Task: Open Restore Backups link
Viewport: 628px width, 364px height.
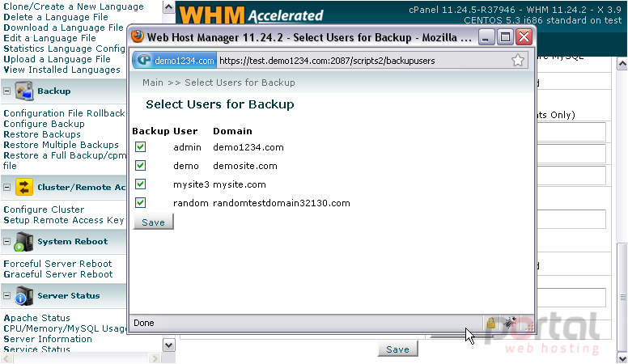Action: pos(42,134)
